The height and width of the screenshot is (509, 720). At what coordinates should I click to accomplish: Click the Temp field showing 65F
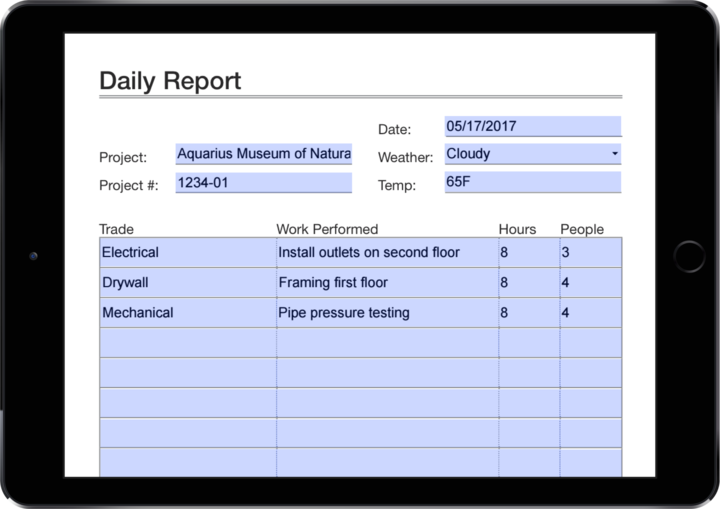(532, 183)
